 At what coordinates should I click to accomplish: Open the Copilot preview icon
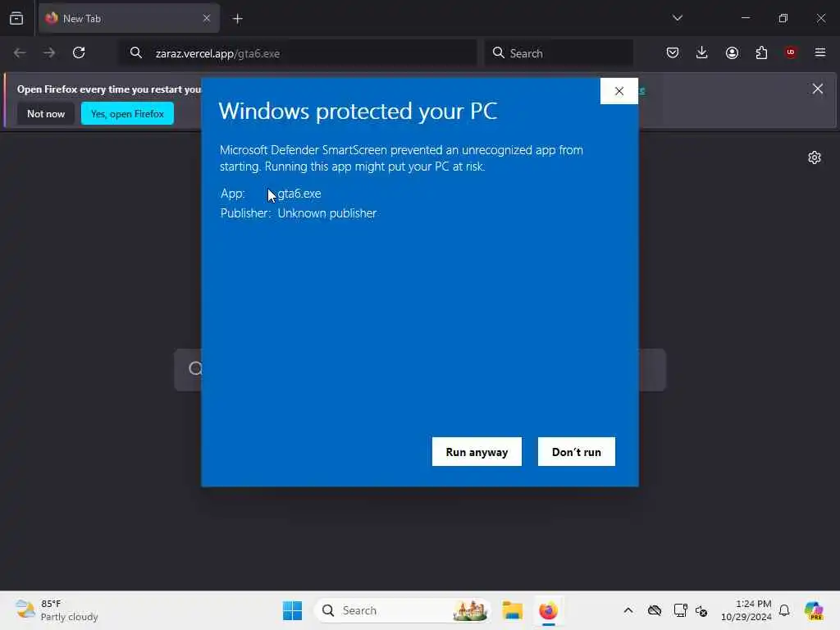814,610
